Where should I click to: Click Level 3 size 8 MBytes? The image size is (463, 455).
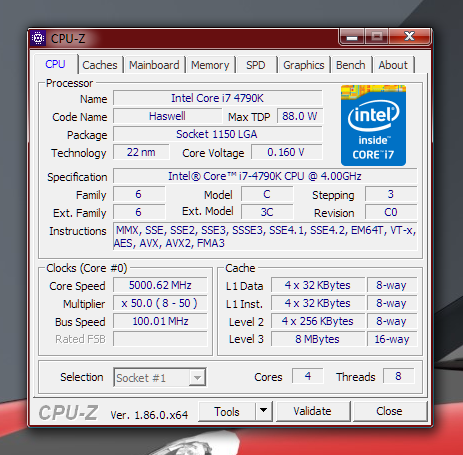tap(318, 339)
